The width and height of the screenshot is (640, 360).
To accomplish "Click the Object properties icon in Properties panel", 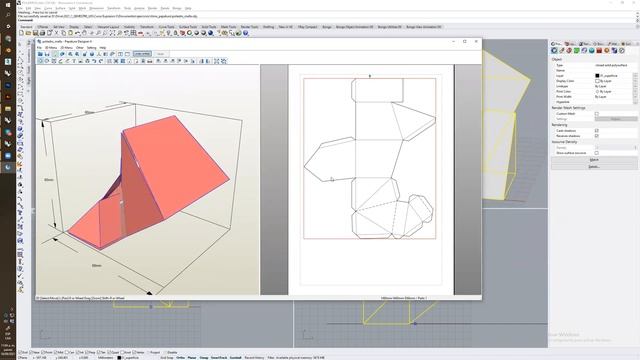I will click(x=554, y=51).
